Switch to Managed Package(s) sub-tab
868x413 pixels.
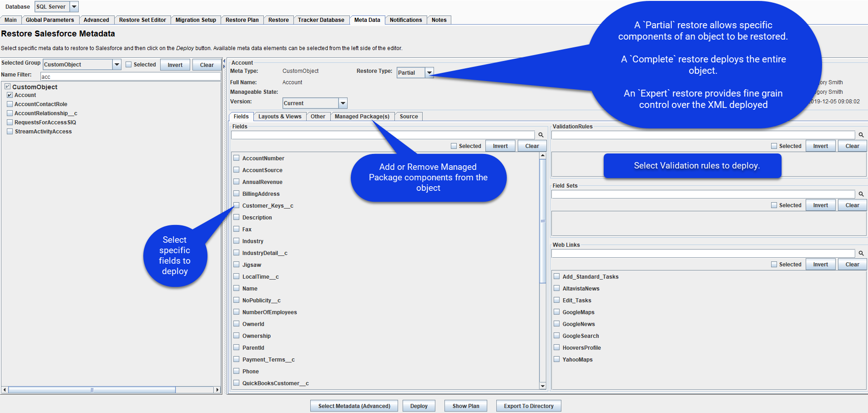[x=362, y=117]
